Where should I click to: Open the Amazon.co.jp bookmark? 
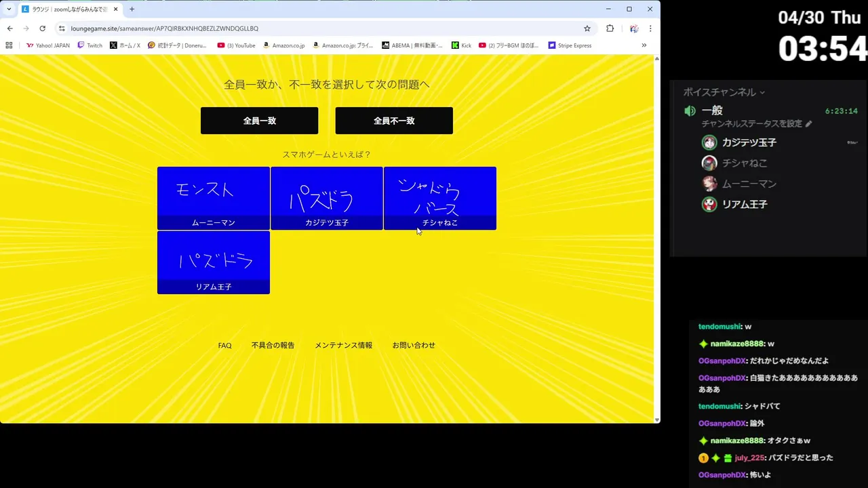283,45
